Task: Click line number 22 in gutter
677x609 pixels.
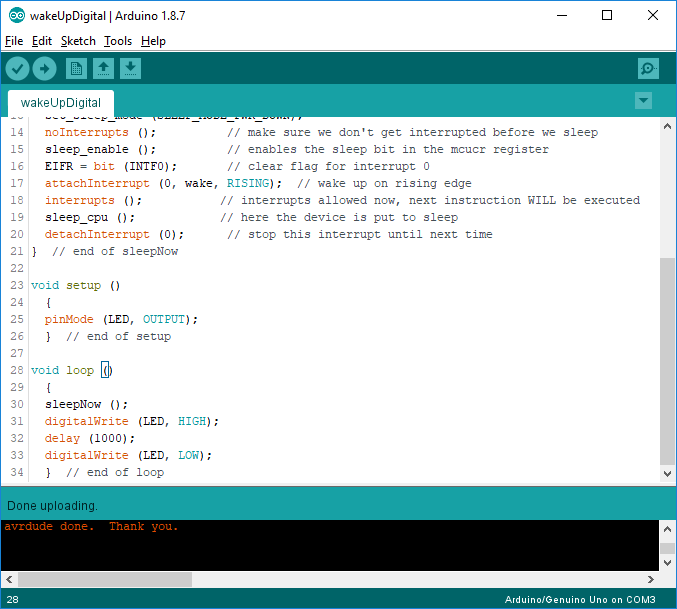Action: tap(17, 268)
